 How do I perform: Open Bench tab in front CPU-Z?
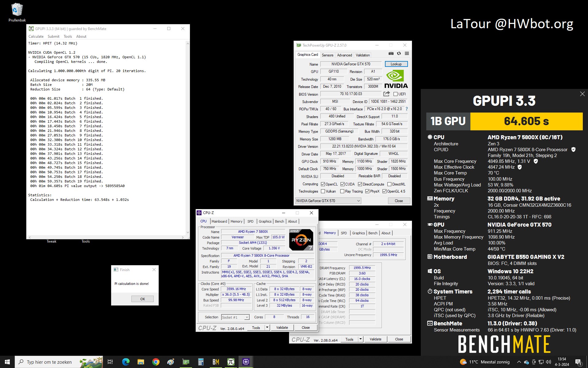tap(279, 221)
